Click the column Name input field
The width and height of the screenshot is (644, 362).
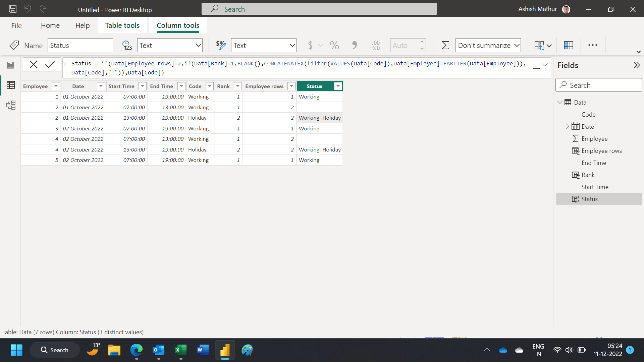point(80,45)
